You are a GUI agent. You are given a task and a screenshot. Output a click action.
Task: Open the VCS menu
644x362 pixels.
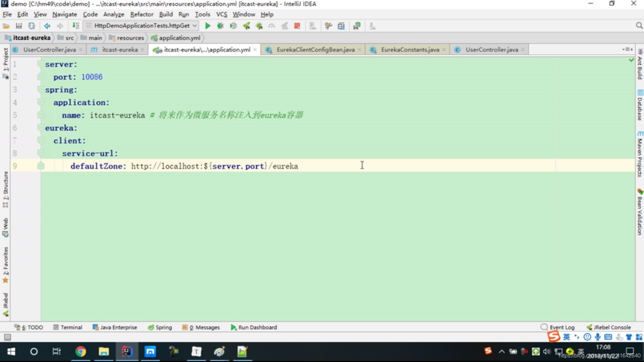coord(221,14)
